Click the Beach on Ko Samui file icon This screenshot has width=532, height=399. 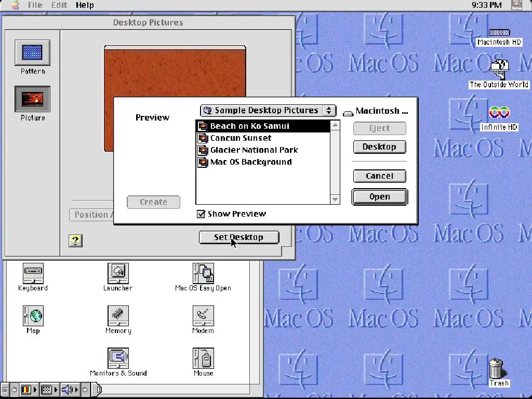[203, 126]
